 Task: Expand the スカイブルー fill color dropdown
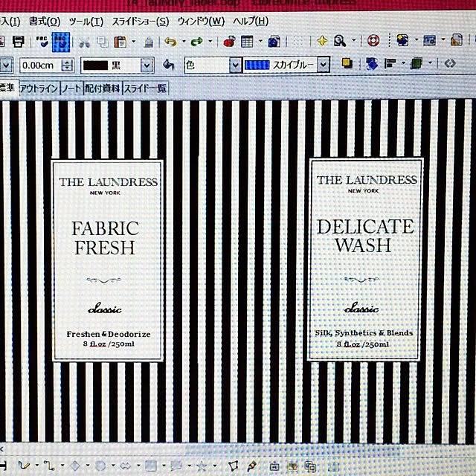324,64
